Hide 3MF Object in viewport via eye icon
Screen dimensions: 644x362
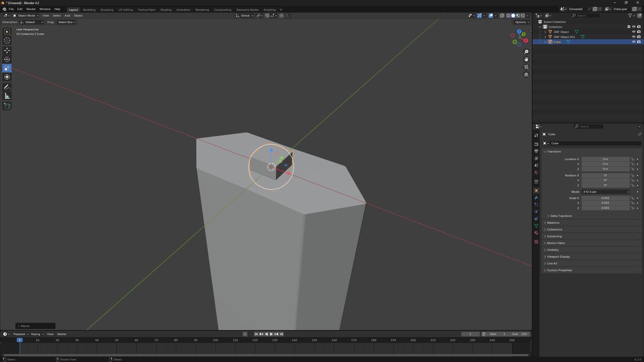[x=633, y=32]
